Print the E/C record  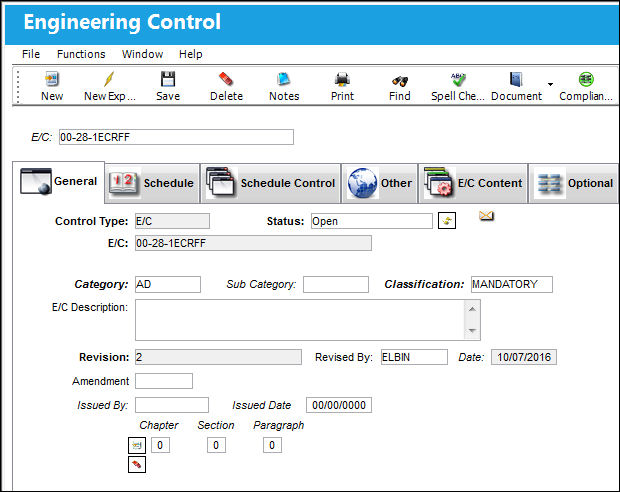(342, 79)
